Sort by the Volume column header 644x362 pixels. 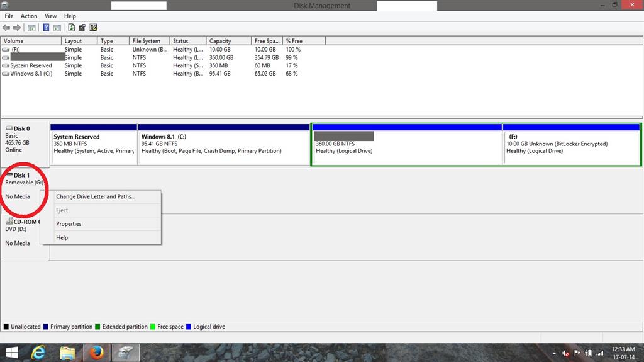(x=31, y=41)
